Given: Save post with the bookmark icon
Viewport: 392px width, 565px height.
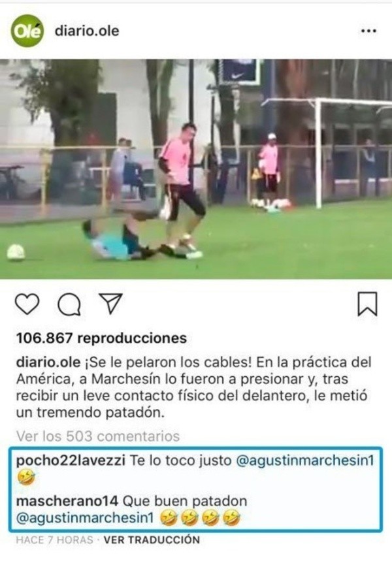Looking at the screenshot, I should click(x=367, y=304).
